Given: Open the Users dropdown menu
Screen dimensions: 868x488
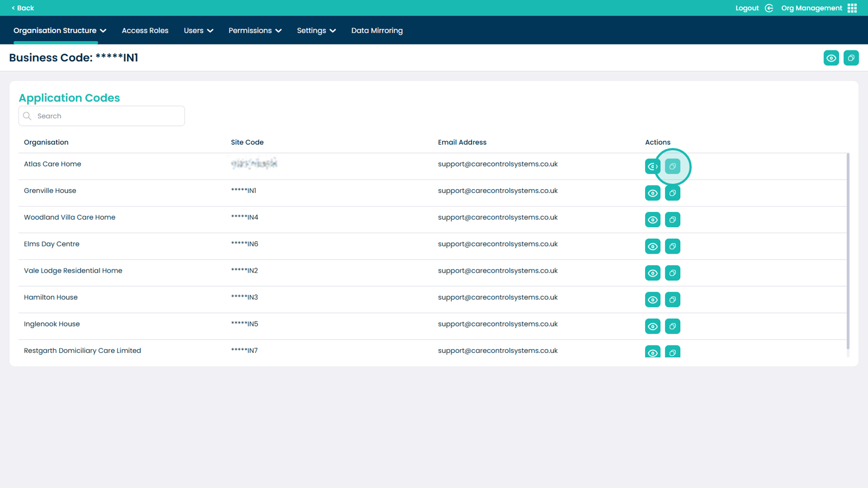Looking at the screenshot, I should click(198, 30).
